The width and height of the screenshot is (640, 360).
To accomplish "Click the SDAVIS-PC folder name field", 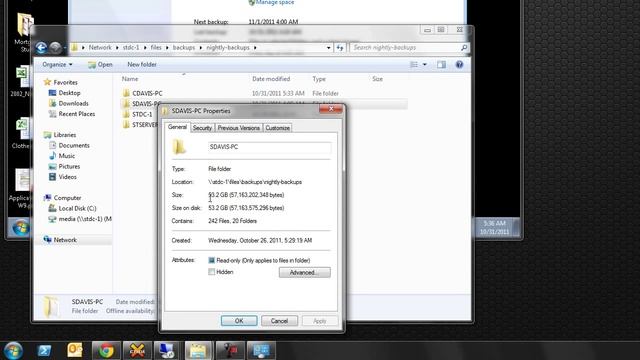I will point(269,147).
